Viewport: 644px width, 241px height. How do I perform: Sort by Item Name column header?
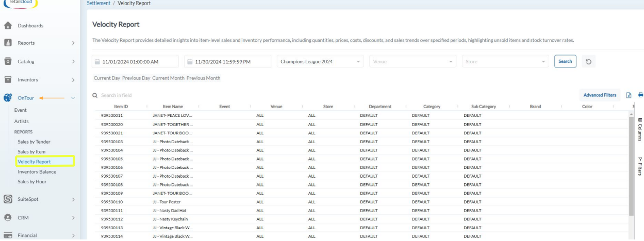coord(173,107)
